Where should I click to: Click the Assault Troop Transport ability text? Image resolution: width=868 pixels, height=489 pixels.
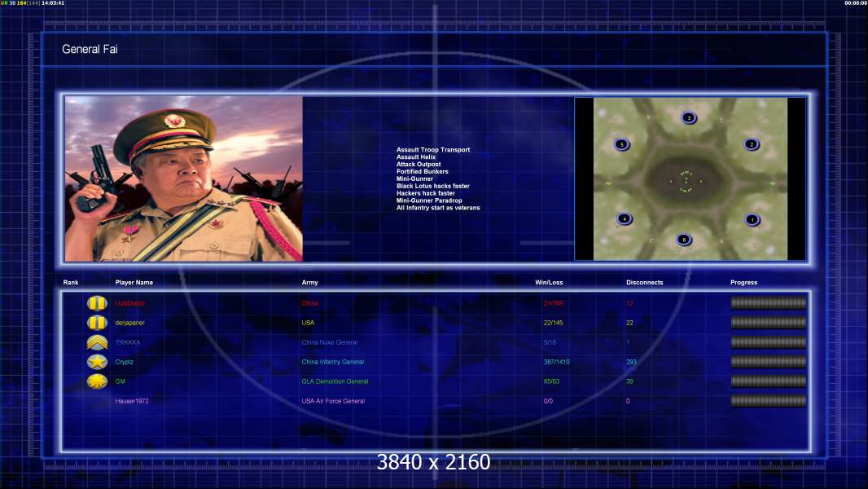(433, 149)
